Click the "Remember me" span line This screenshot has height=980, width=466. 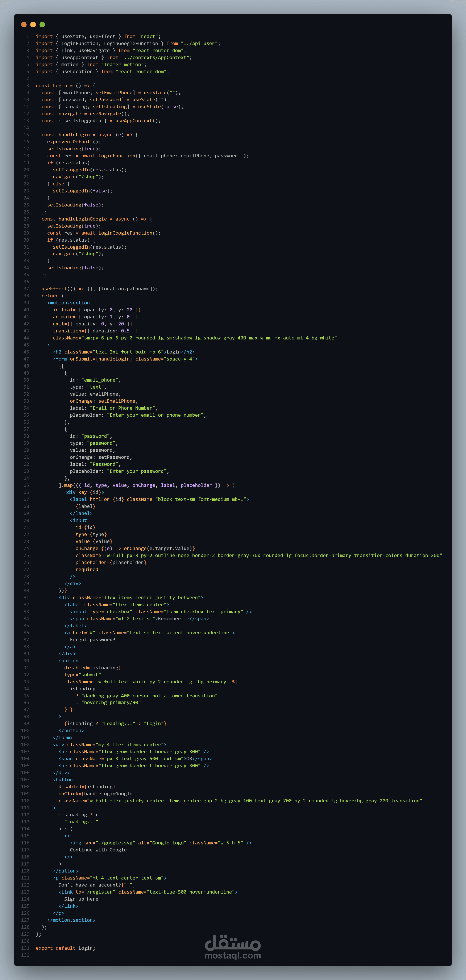[x=140, y=619]
